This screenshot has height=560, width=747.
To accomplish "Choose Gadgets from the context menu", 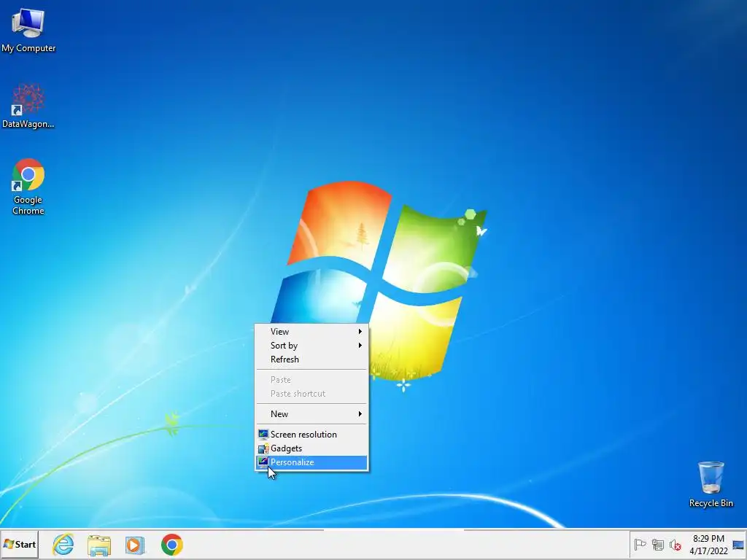I will point(311,448).
